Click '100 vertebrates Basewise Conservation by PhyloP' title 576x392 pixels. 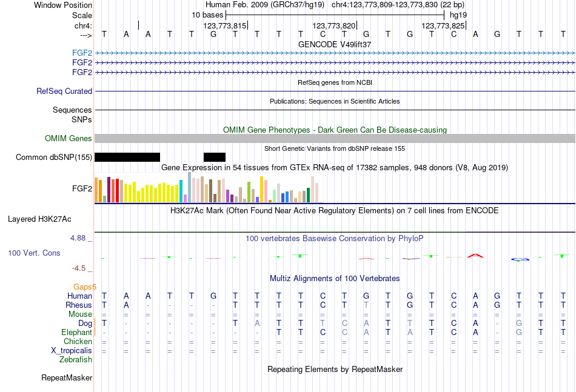point(335,239)
